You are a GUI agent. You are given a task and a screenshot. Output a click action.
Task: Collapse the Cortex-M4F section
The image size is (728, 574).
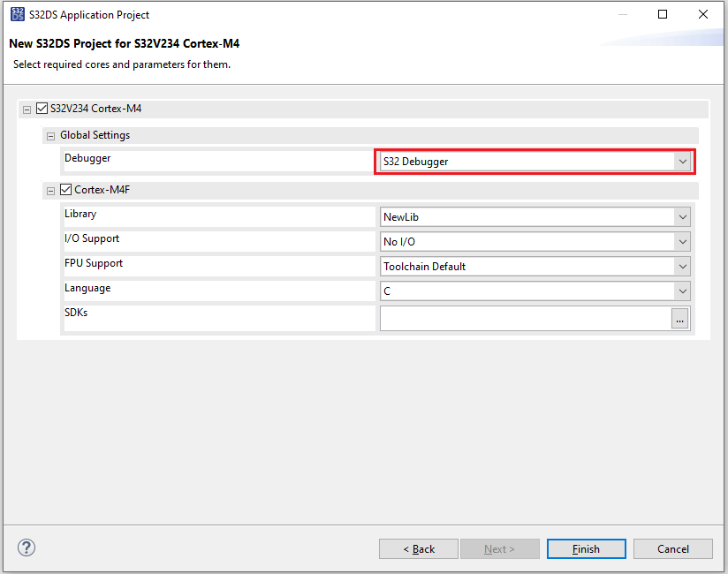coord(50,190)
